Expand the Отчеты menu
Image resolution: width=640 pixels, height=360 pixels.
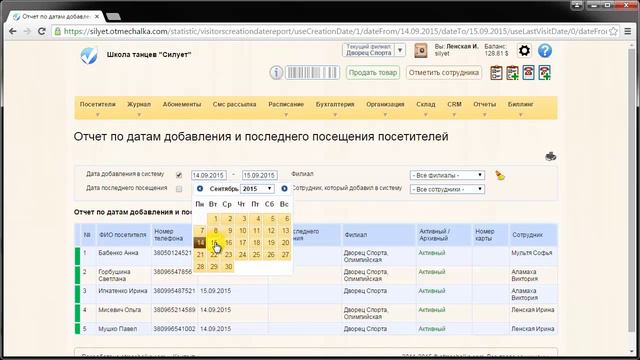tap(484, 108)
